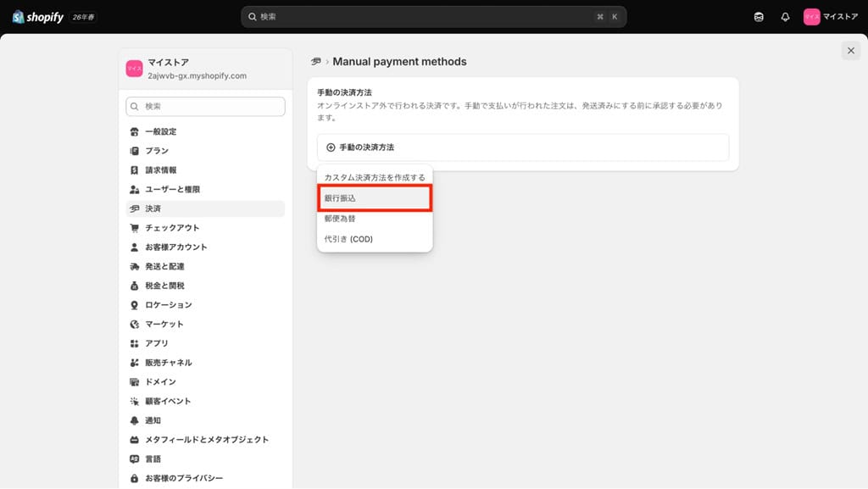Click the ドメイン icon
868x489 pixels.
point(134,382)
